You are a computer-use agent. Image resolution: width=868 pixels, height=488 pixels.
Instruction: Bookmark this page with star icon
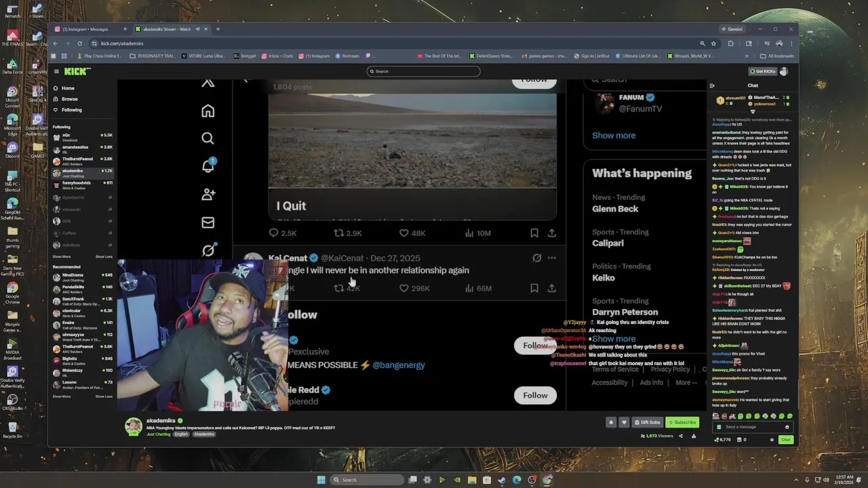point(713,43)
